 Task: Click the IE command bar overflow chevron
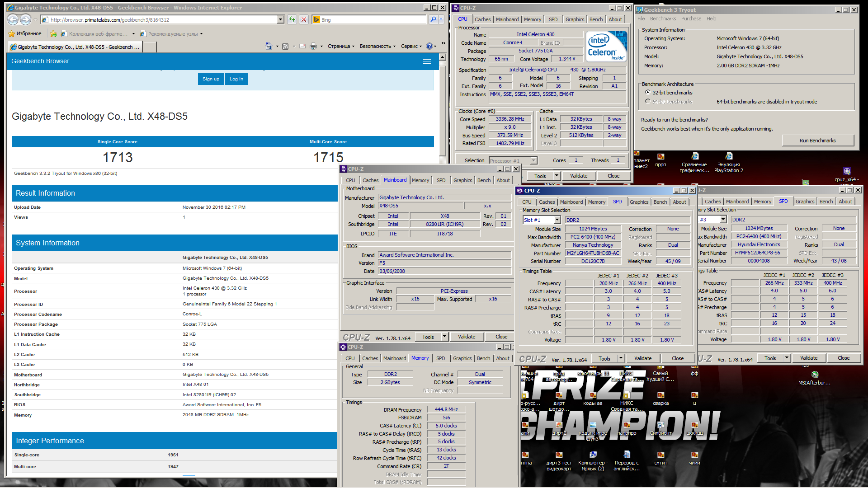[443, 43]
